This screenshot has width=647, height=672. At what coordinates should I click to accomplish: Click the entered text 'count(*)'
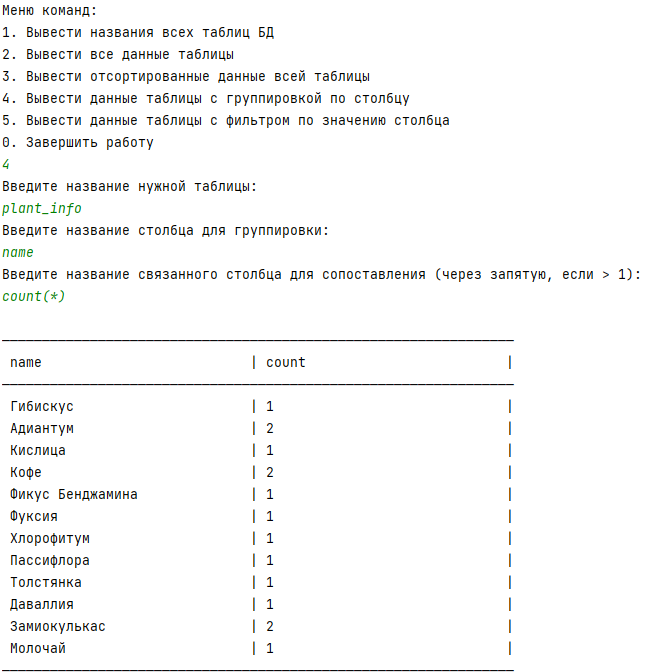tap(33, 296)
